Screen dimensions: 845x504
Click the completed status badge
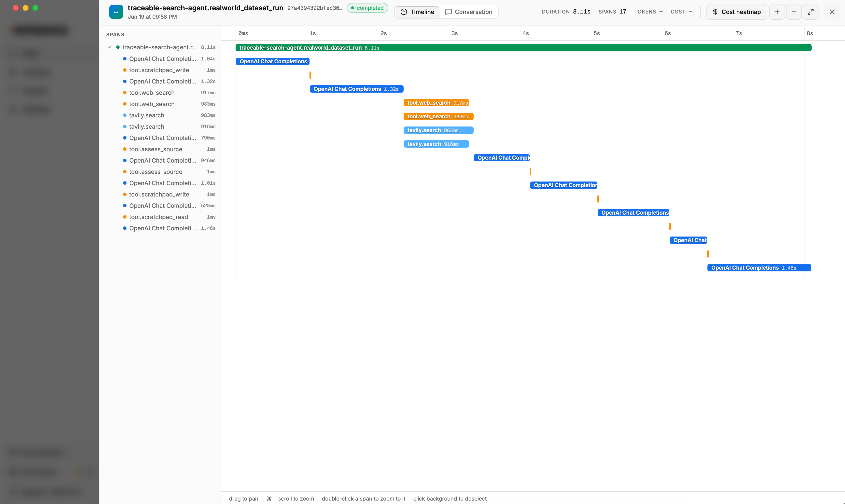(367, 8)
